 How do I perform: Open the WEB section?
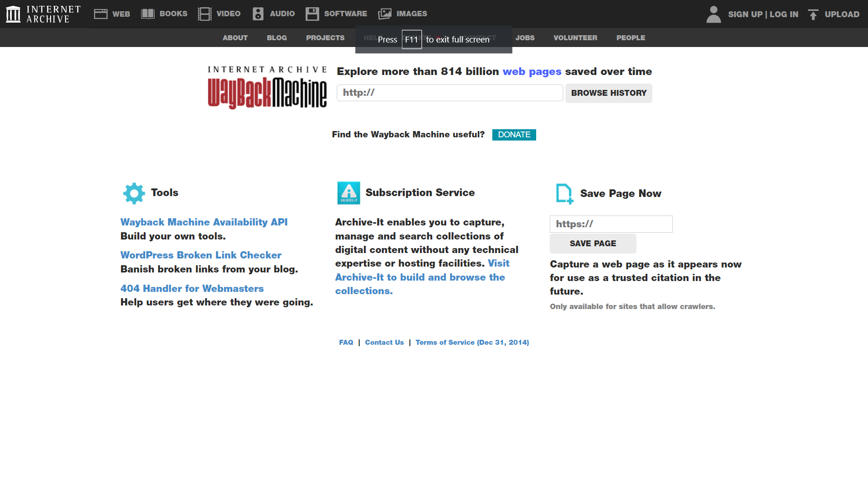tap(121, 14)
